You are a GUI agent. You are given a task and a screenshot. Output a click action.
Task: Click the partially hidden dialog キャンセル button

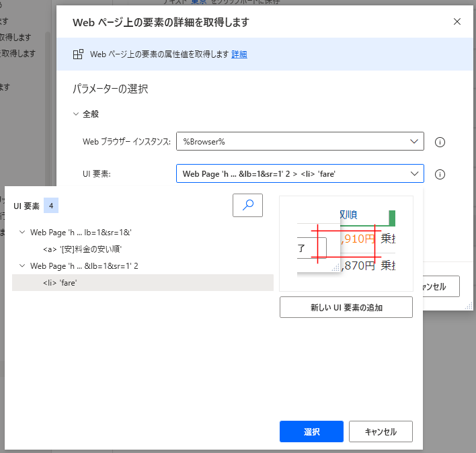(x=440, y=286)
